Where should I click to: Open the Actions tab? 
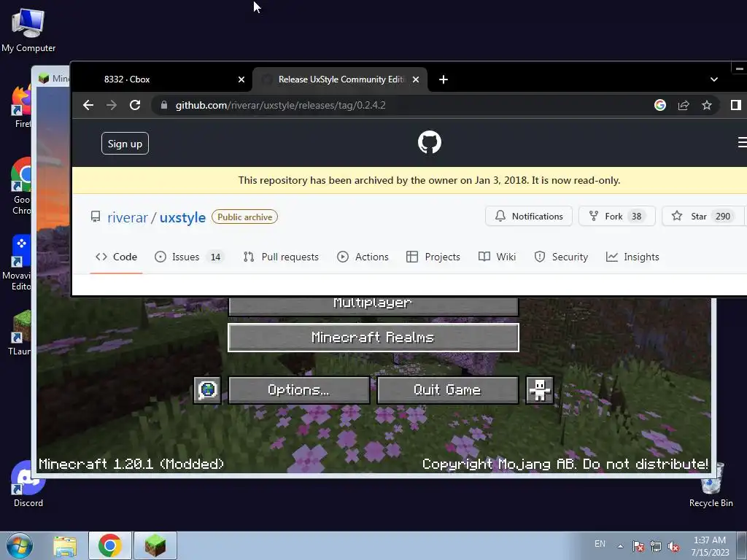click(363, 257)
